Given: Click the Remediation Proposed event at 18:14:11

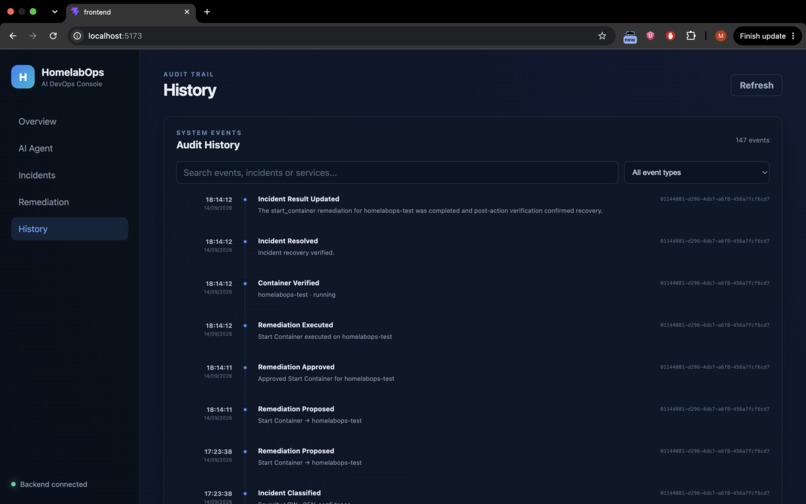Looking at the screenshot, I should tap(296, 409).
